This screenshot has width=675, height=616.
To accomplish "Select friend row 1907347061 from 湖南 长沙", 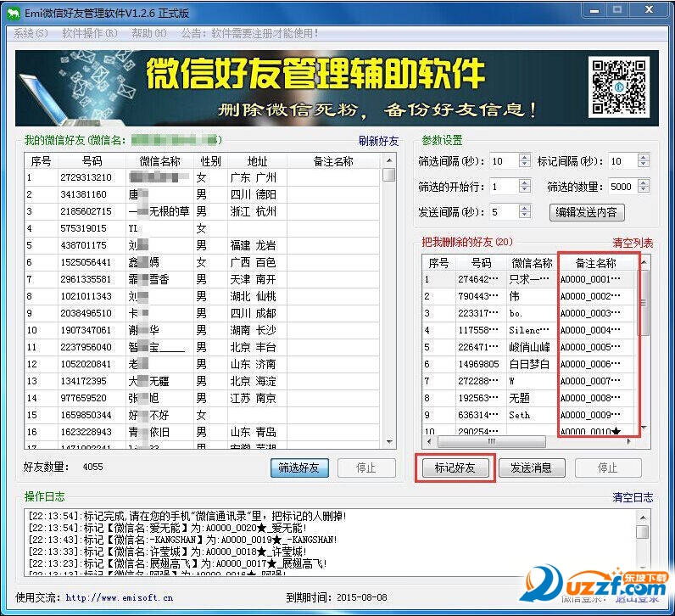I will click(x=203, y=330).
